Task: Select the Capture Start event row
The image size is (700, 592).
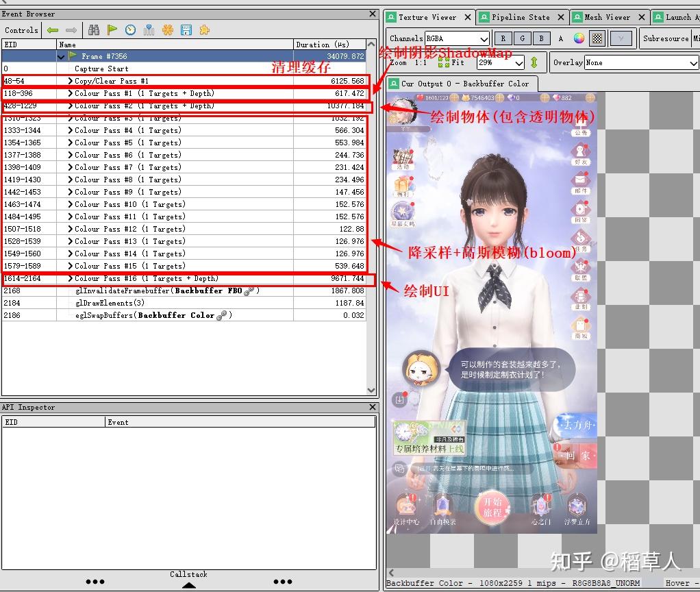Action: 184,69
